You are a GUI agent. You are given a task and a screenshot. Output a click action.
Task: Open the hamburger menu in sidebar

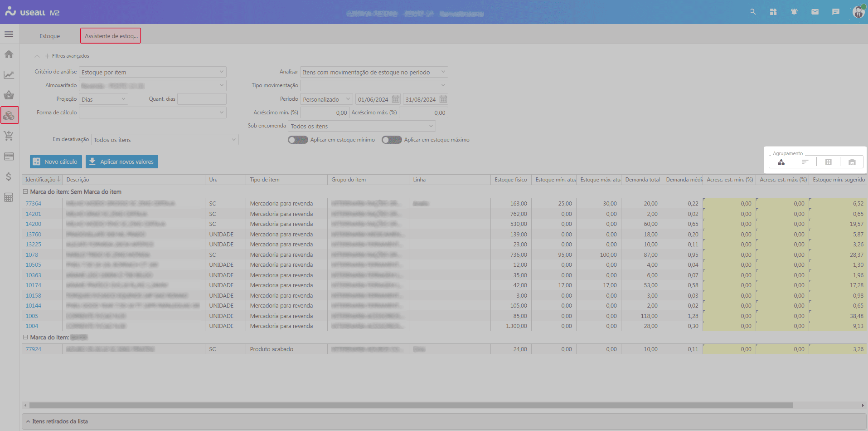click(9, 34)
